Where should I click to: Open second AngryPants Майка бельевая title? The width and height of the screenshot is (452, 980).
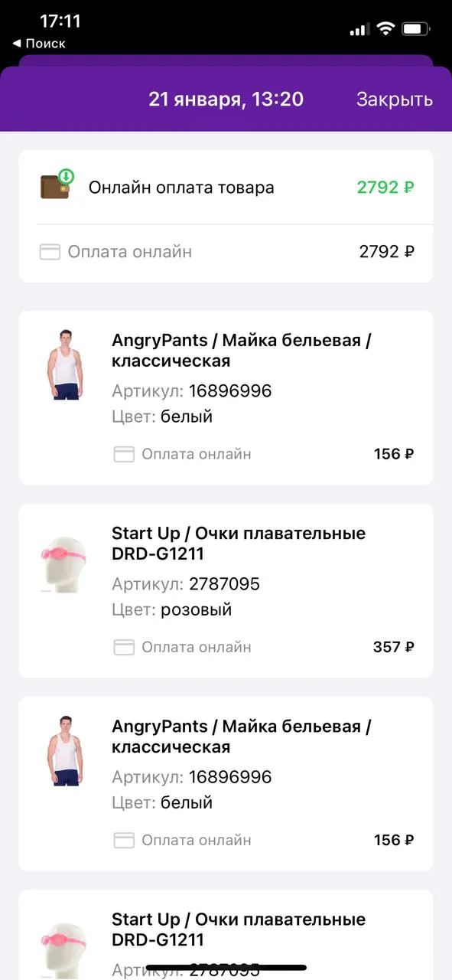[x=242, y=737]
